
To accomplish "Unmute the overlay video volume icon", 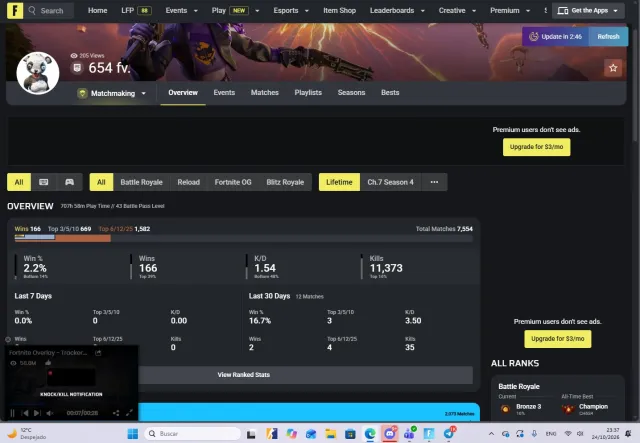I will 50,413.
